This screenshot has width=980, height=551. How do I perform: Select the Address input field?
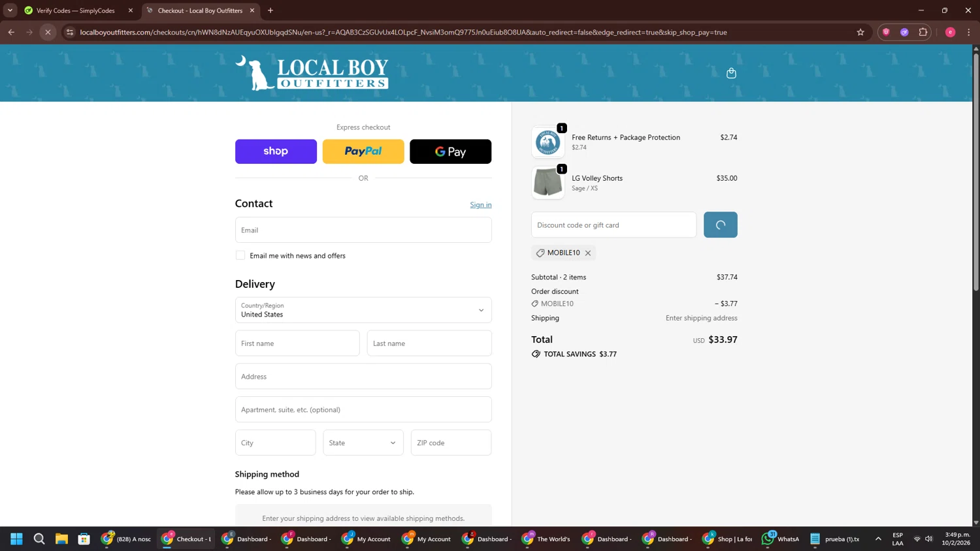pos(363,377)
